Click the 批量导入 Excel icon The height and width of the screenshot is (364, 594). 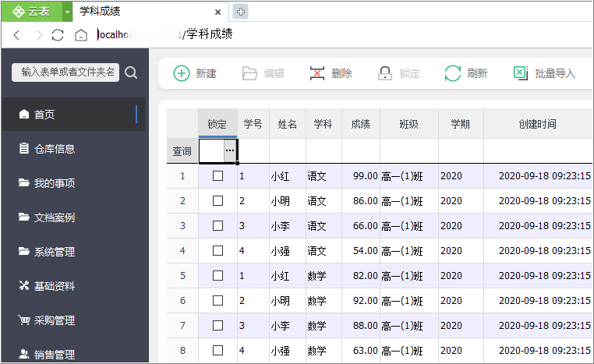tap(521, 72)
